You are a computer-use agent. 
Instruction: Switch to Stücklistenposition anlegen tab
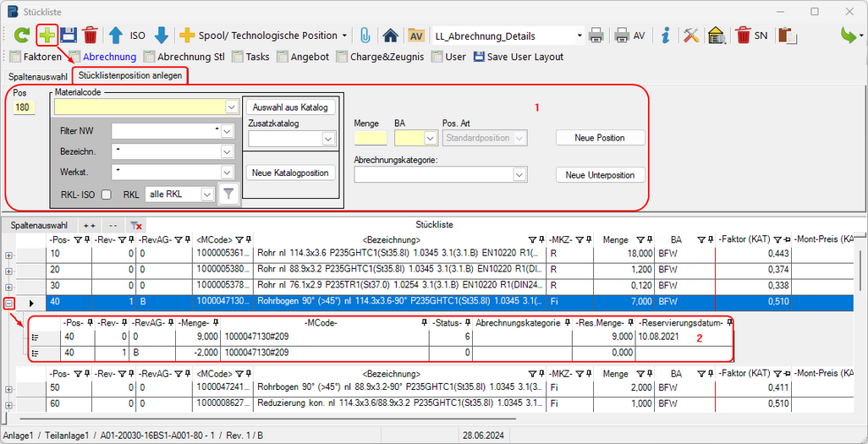point(129,76)
